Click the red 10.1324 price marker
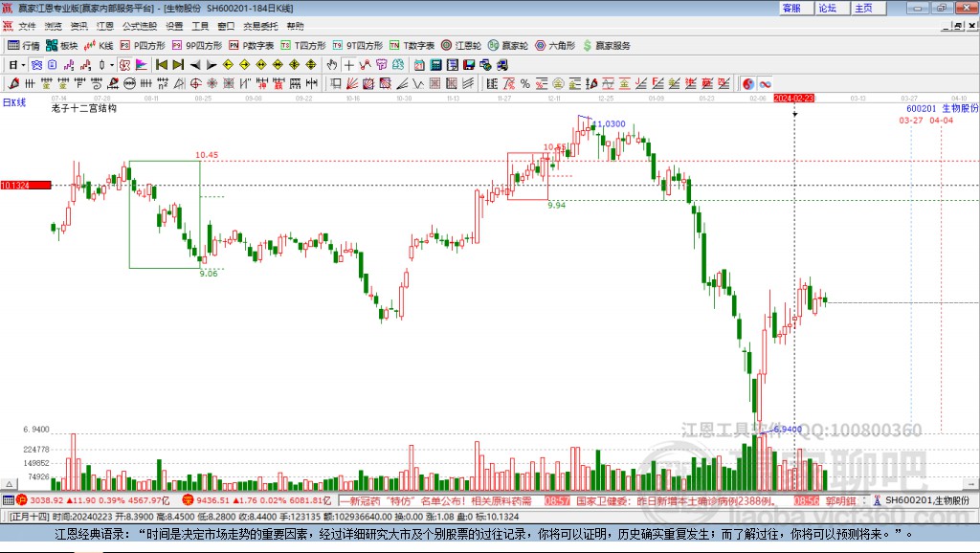Viewport: 980px width, 553px height. pos(26,185)
